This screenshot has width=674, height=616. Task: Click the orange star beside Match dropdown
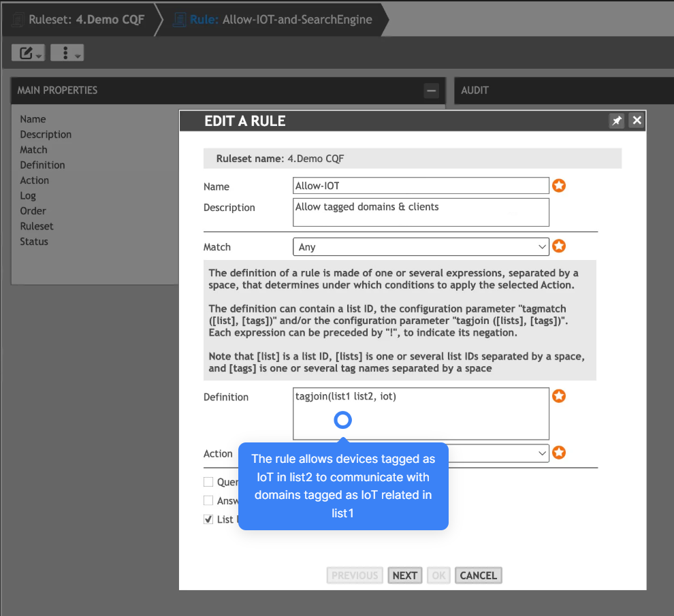tap(559, 246)
